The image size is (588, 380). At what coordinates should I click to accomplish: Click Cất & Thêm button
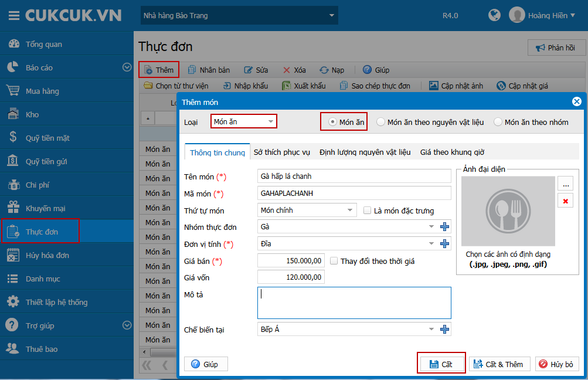(499, 364)
